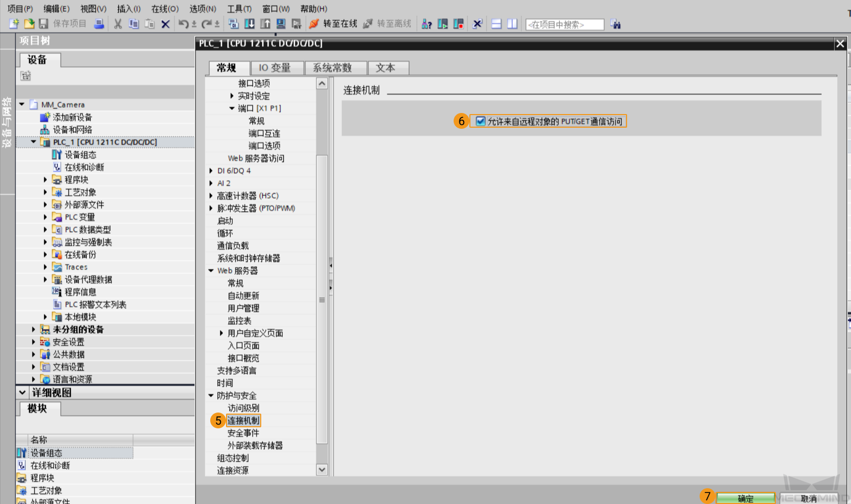
Task: Click the Download to device icon
Action: [250, 24]
